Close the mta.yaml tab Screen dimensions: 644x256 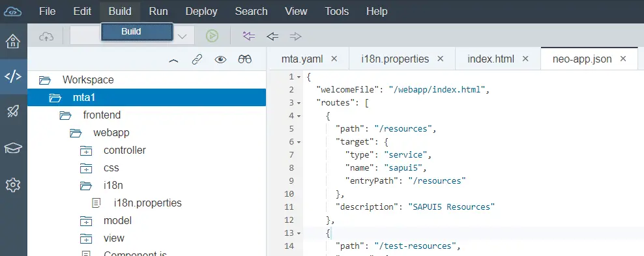click(334, 59)
